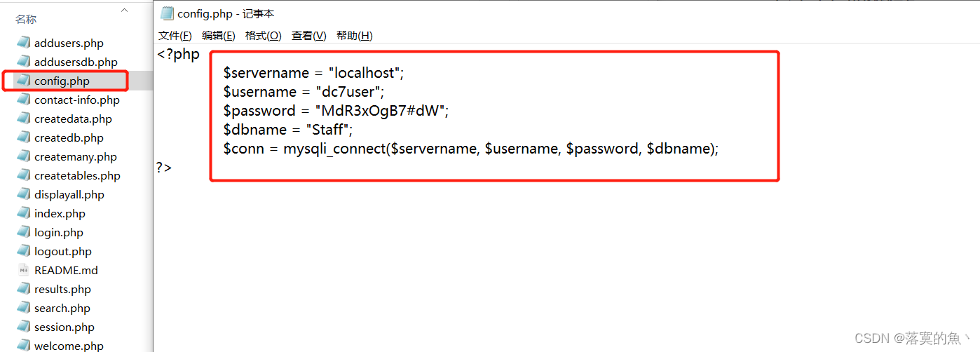Open the 帮助(H) menu
This screenshot has height=352, width=980.
tap(354, 36)
